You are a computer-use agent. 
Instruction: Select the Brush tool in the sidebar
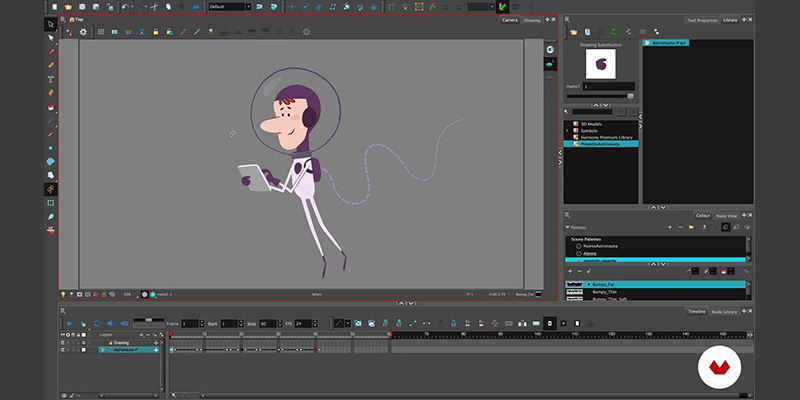click(x=51, y=52)
